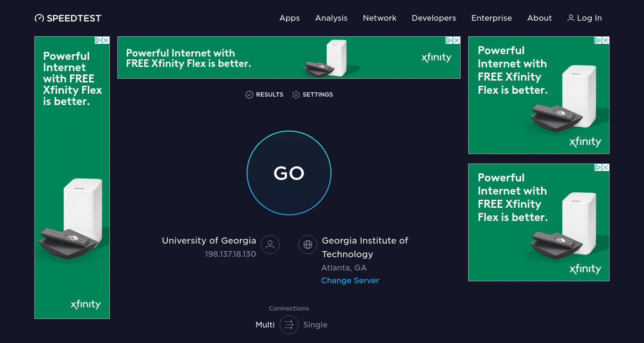Viewport: 644px width, 343px height.
Task: Click the Atlanta, GA location text
Action: coord(344,268)
